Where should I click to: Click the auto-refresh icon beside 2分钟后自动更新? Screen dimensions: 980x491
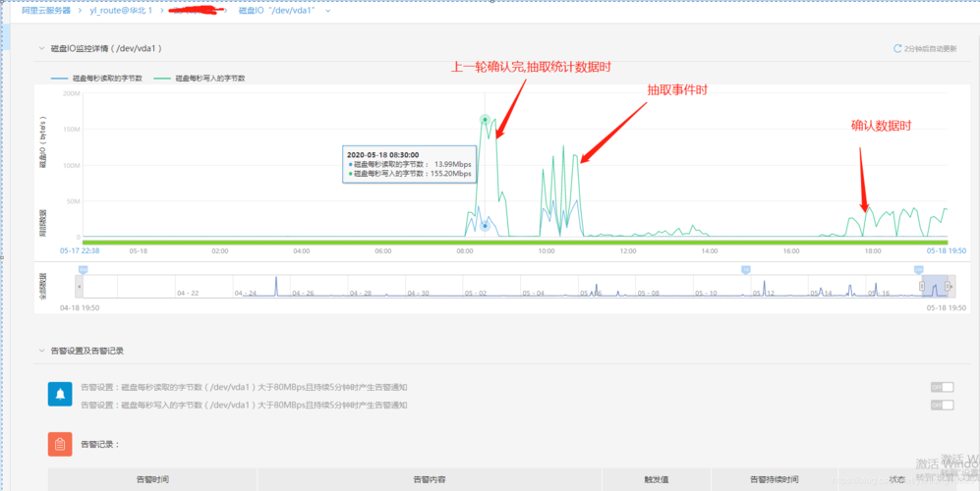click(x=897, y=48)
